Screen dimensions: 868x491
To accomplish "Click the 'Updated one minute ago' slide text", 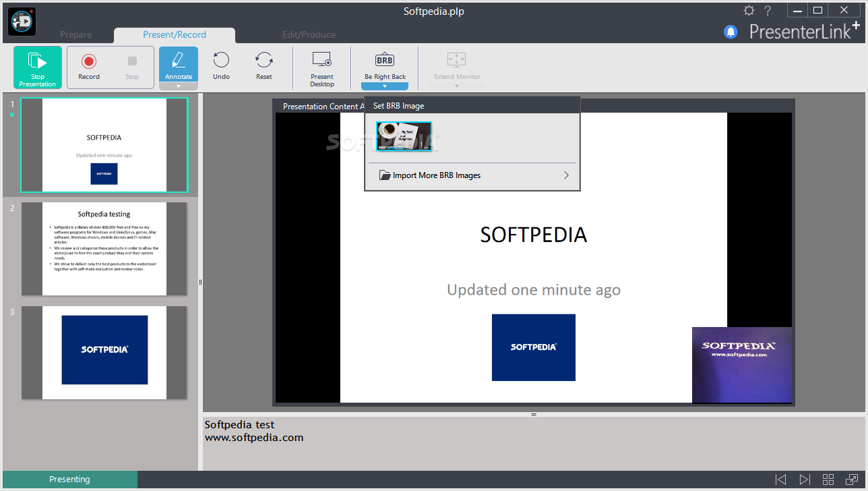I will 534,290.
